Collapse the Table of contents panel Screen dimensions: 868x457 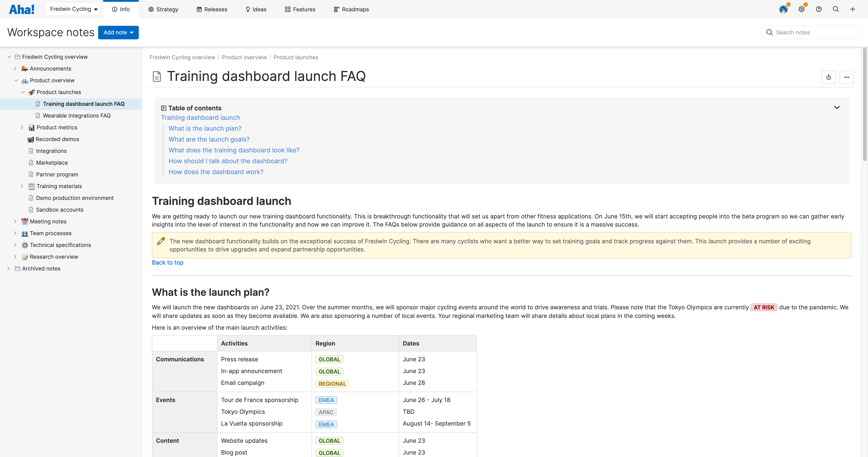point(837,107)
